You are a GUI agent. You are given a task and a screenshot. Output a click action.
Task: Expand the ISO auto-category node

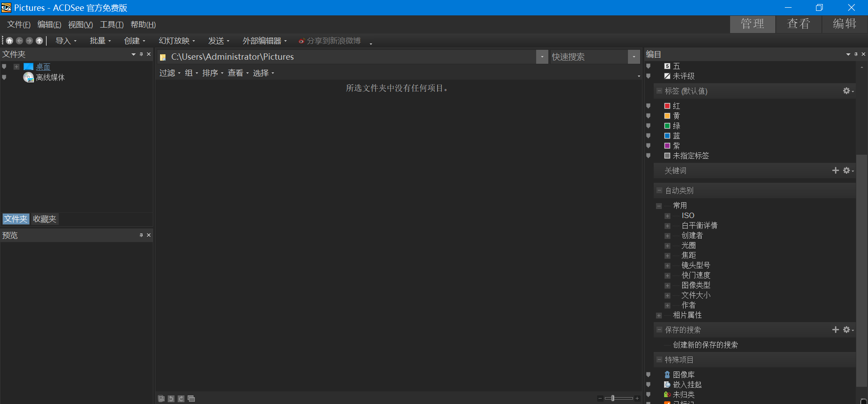pyautogui.click(x=667, y=216)
